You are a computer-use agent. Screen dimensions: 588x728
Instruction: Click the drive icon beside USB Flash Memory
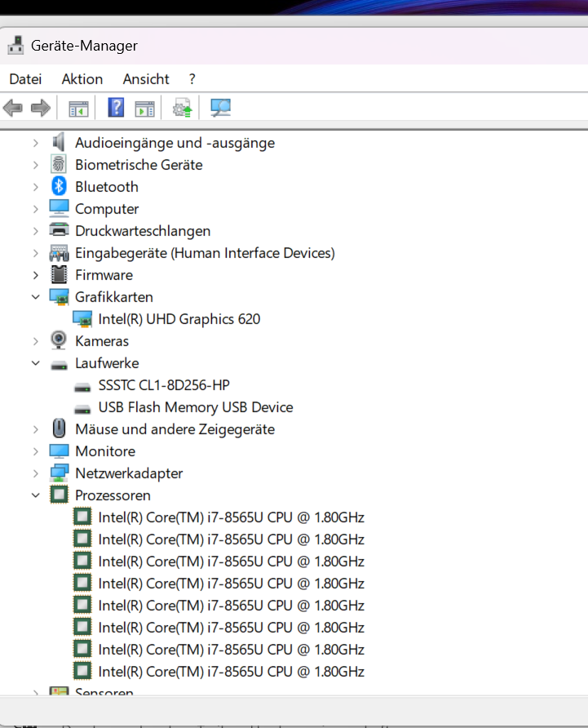pyautogui.click(x=82, y=410)
